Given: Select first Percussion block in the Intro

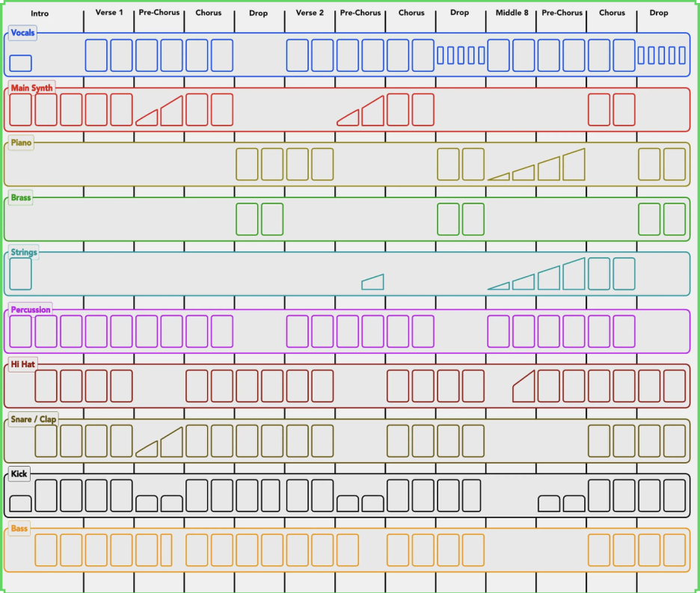Looking at the screenshot, I should (x=20, y=331).
